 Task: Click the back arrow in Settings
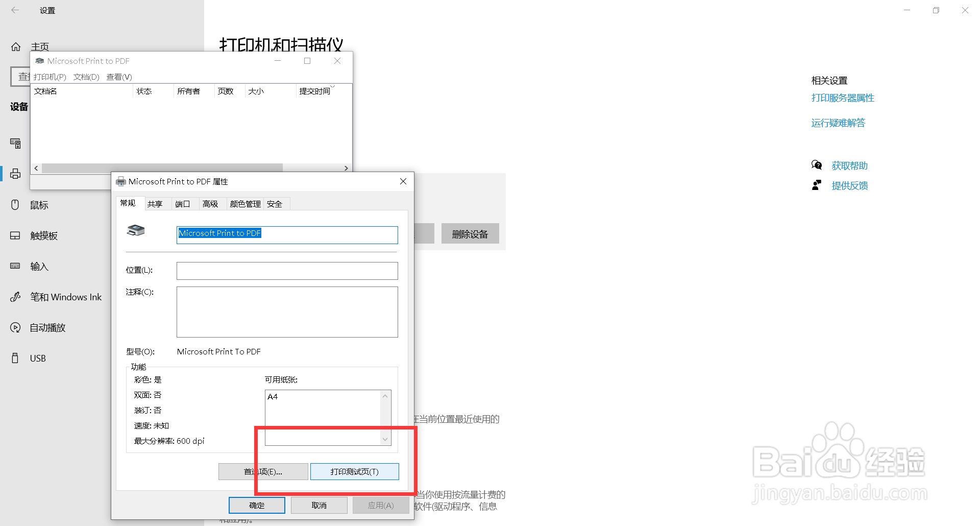[x=15, y=10]
